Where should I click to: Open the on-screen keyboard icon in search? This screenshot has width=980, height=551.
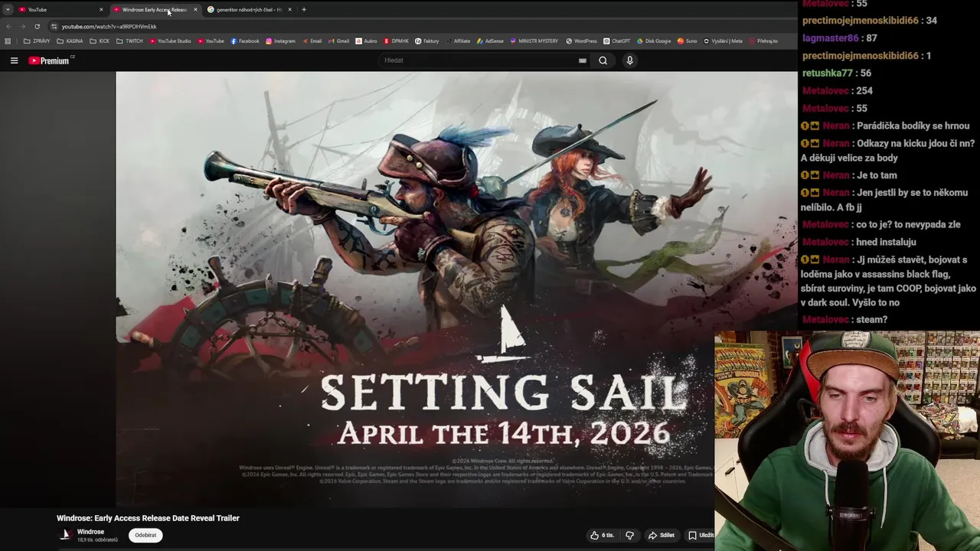coord(583,60)
